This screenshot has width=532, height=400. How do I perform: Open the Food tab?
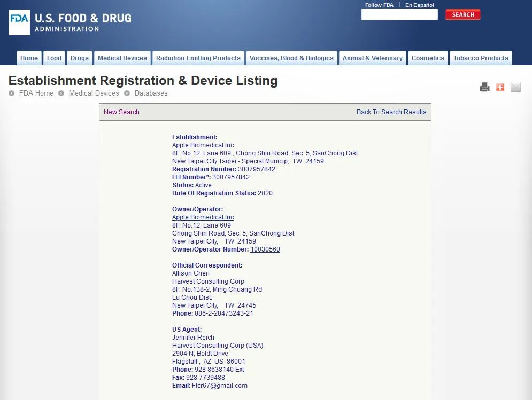pyautogui.click(x=55, y=58)
